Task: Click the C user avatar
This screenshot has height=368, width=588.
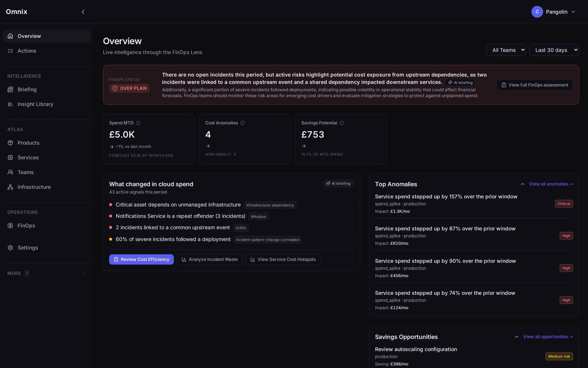Action: click(x=537, y=12)
